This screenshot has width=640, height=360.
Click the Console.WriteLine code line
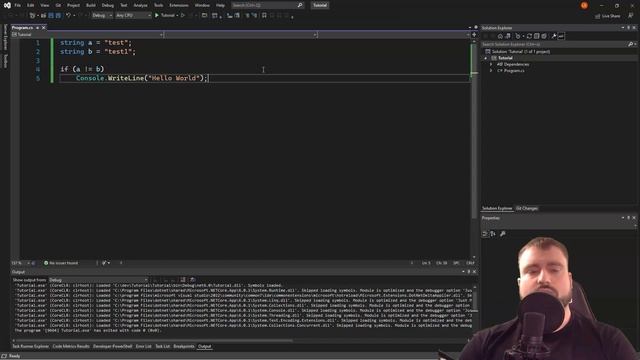pyautogui.click(x=142, y=78)
